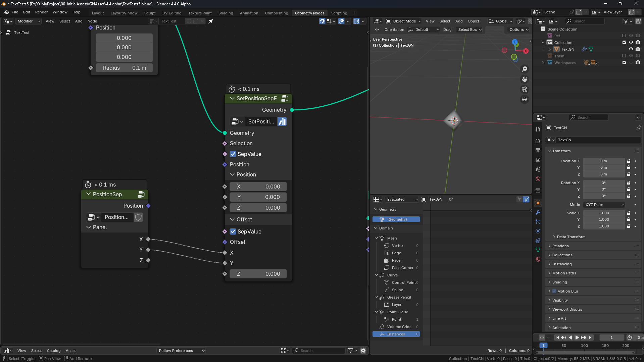This screenshot has width=644, height=362.
Task: Open the Evaluated dropdown in spreadsheet
Action: [402, 199]
